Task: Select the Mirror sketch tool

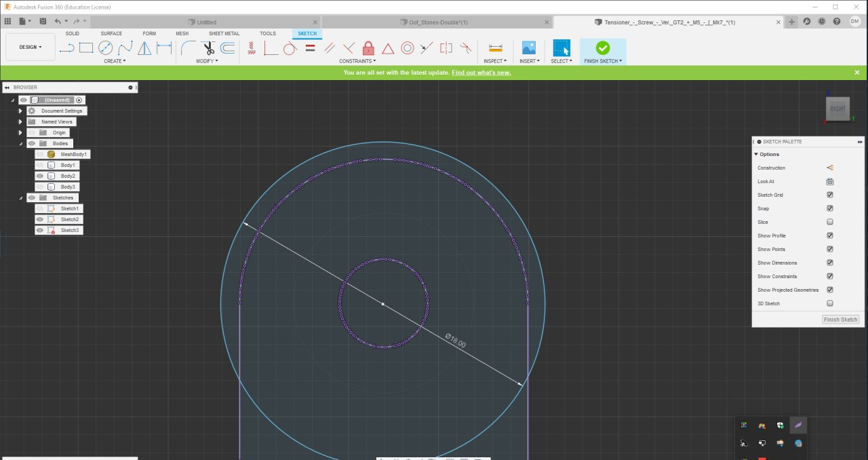Action: coord(144,48)
